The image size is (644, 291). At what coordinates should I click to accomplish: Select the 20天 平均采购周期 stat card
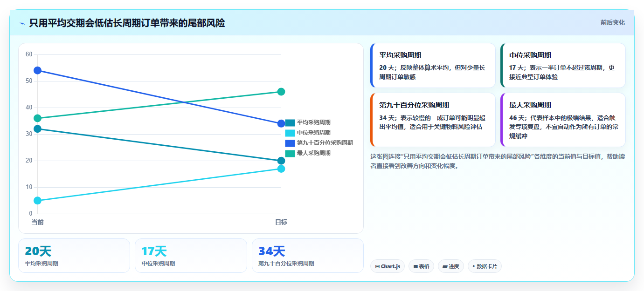coord(74,256)
